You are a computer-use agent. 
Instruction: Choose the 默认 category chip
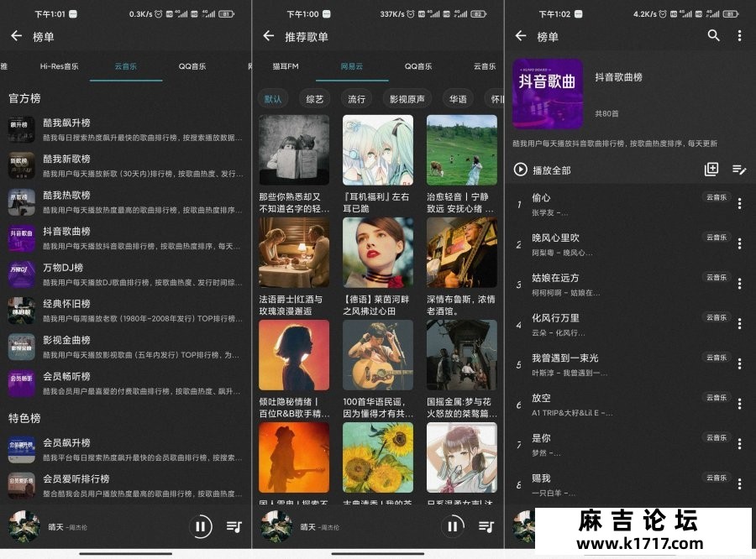coord(273,99)
